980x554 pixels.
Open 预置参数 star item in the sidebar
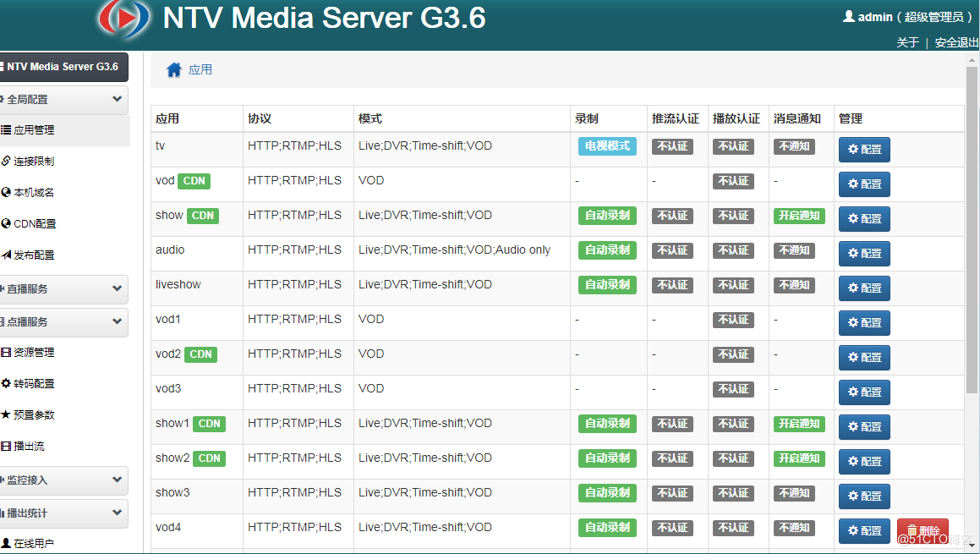pos(34,414)
